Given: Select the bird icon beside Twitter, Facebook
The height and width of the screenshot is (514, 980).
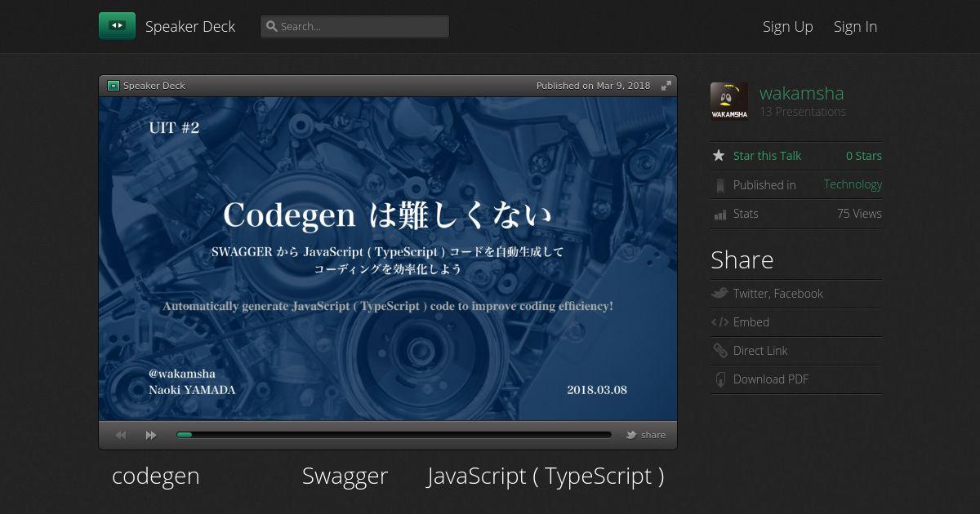Looking at the screenshot, I should (719, 293).
